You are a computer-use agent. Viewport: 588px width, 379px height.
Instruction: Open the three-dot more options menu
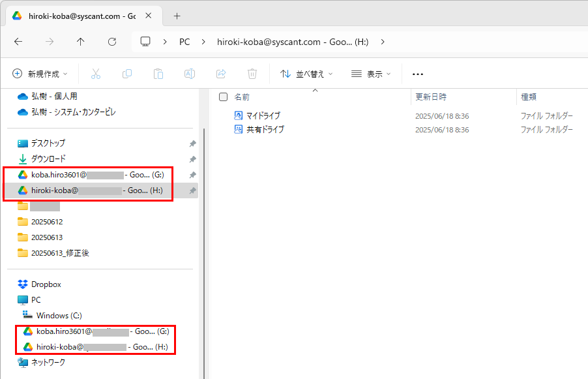pyautogui.click(x=418, y=74)
